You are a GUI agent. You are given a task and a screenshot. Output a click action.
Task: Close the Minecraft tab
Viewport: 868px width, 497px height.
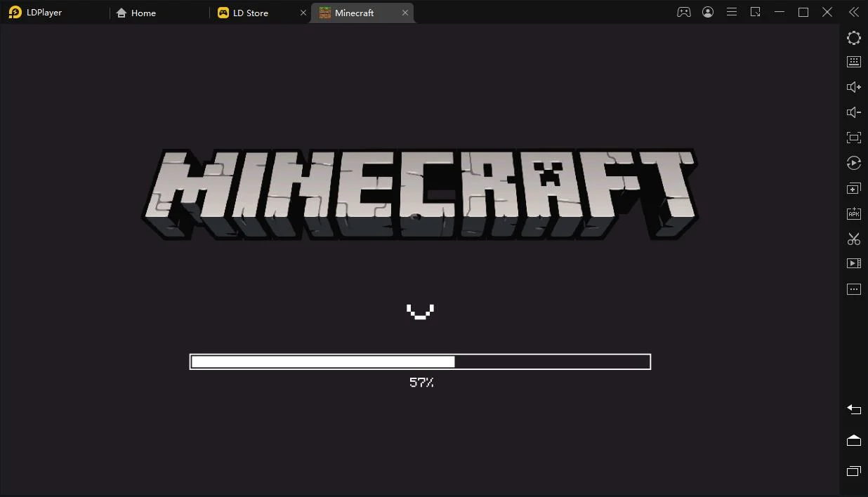coord(405,13)
